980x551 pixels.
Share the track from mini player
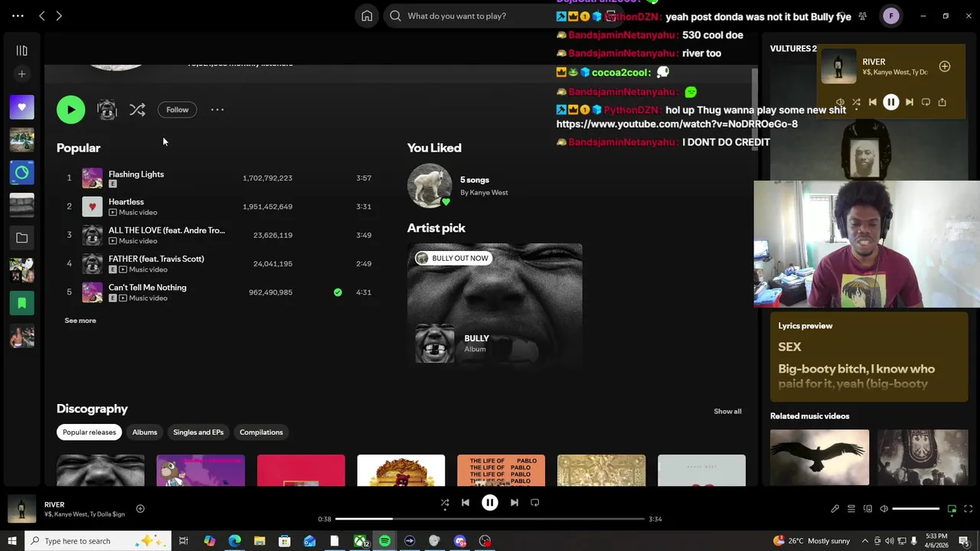[942, 102]
